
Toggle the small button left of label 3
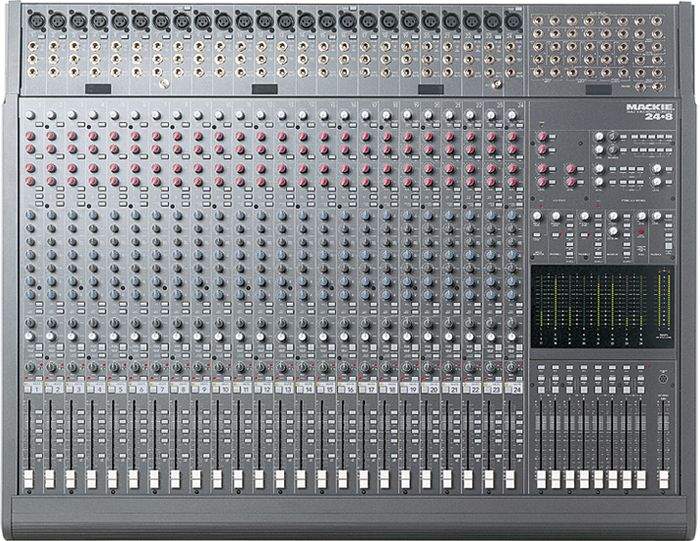tap(70, 390)
